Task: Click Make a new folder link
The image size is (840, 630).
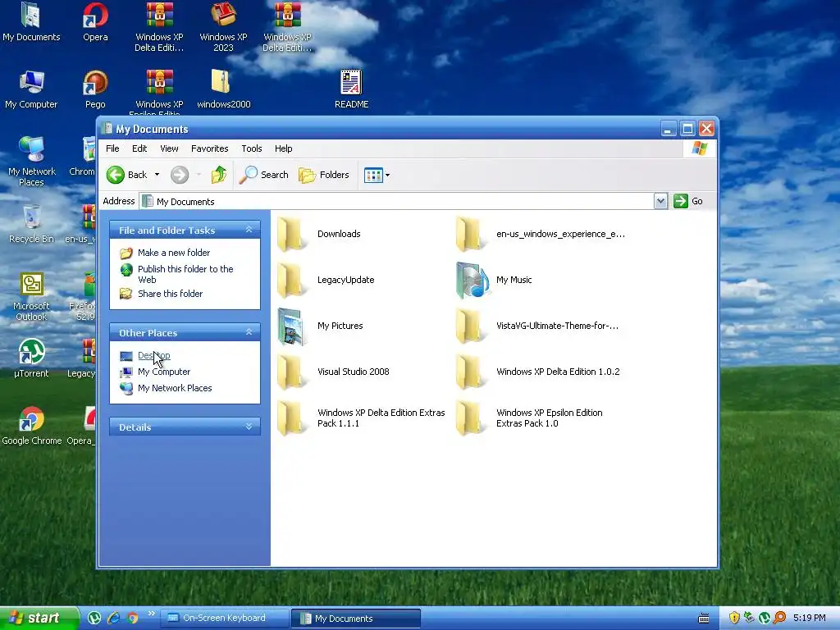Action: 174,253
